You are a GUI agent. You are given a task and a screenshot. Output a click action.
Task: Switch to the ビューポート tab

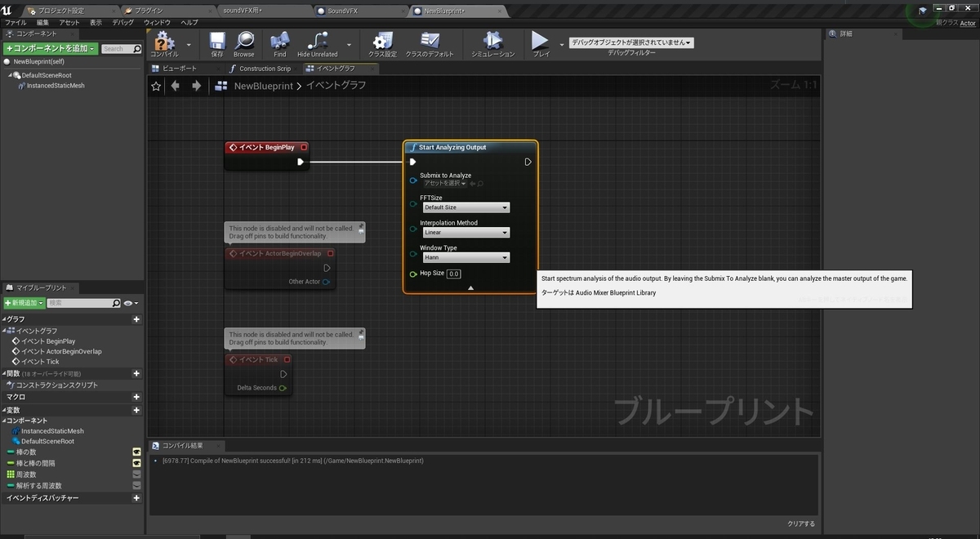pos(179,69)
